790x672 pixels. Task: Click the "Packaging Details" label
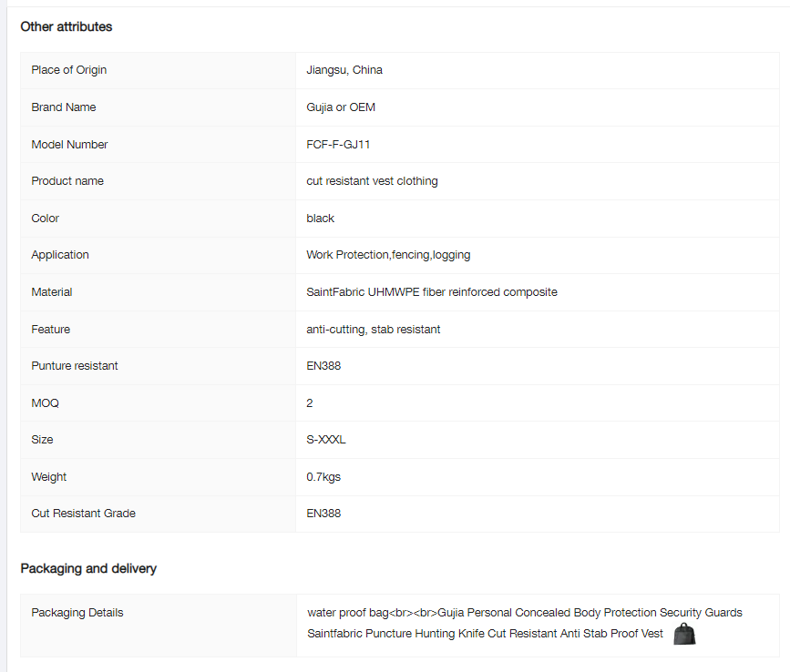click(77, 613)
